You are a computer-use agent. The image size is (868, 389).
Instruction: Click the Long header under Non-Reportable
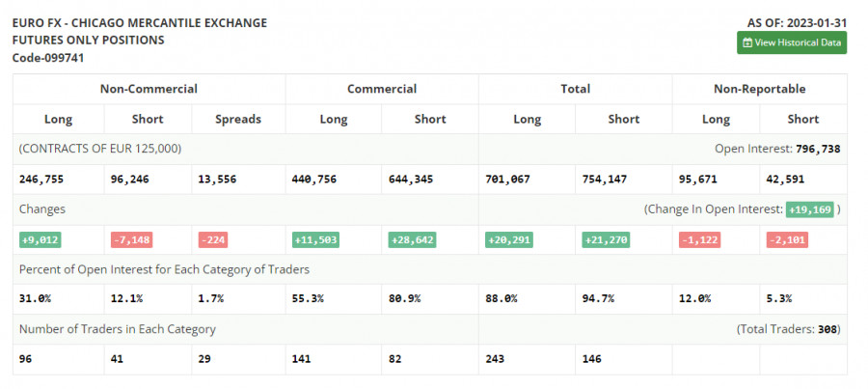coord(716,119)
